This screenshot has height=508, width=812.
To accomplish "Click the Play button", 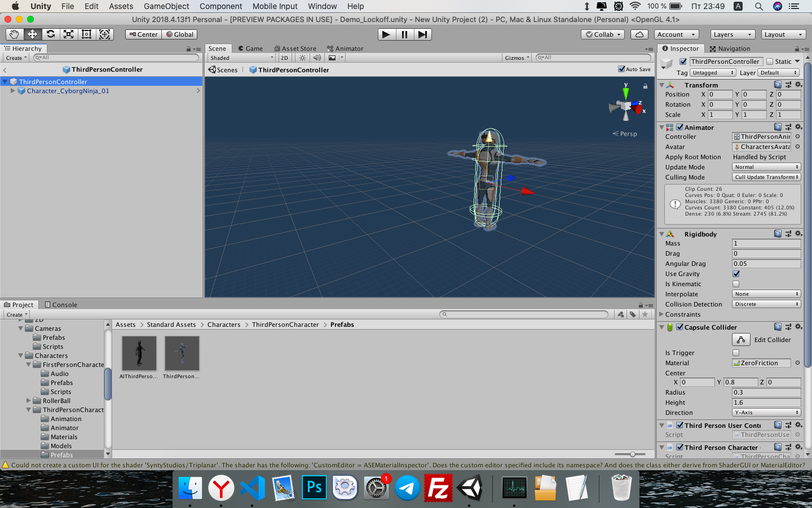I will (x=386, y=34).
